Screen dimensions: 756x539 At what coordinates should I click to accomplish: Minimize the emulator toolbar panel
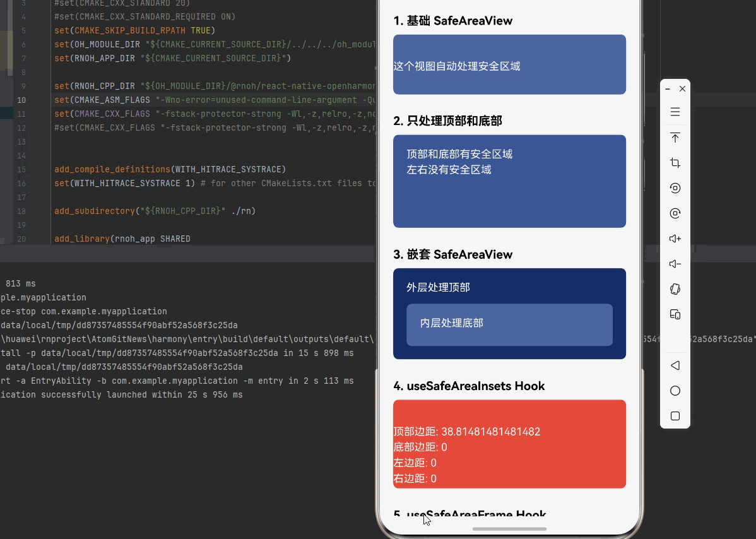coord(667,89)
